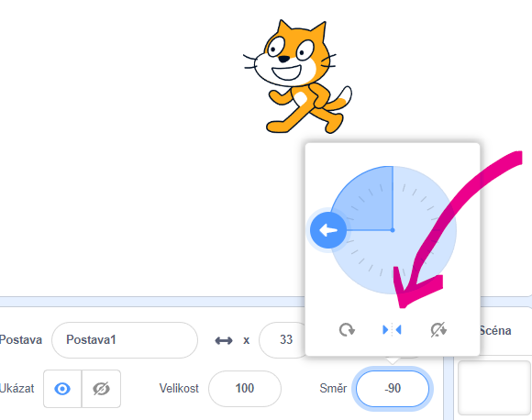Image resolution: width=532 pixels, height=420 pixels.
Task: Click the light blue direction dial circle
Action: click(x=393, y=230)
